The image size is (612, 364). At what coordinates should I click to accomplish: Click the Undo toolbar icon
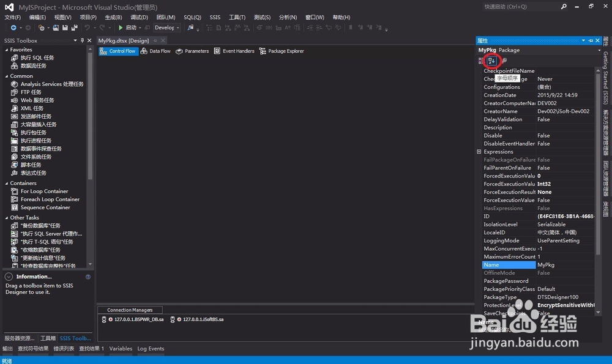point(88,28)
